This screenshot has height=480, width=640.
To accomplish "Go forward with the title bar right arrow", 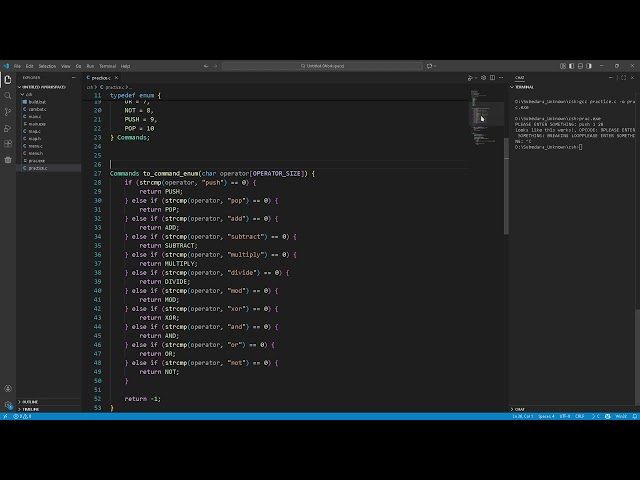I will pyautogui.click(x=216, y=66).
